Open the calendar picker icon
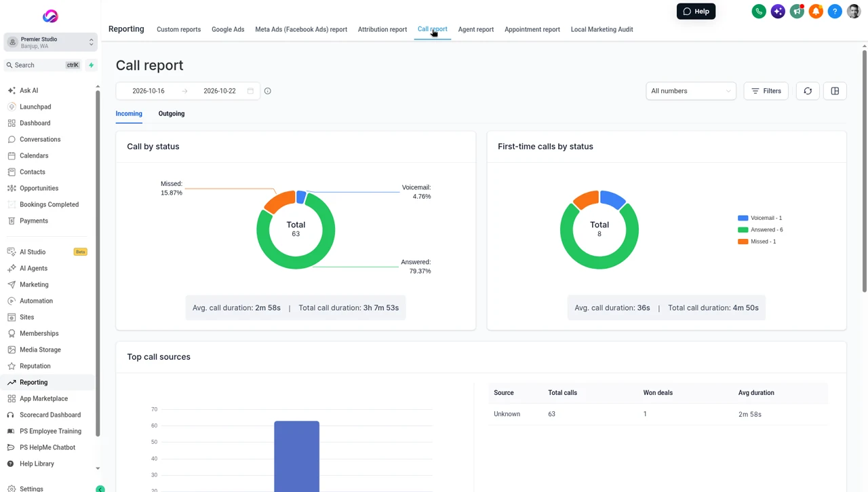The height and width of the screenshot is (492, 868). pos(250,91)
